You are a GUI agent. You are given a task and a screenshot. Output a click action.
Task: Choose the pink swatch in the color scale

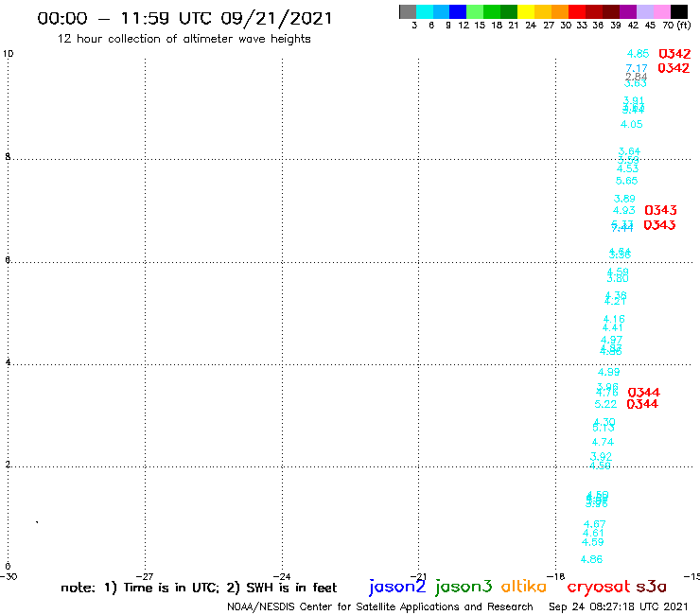click(661, 11)
